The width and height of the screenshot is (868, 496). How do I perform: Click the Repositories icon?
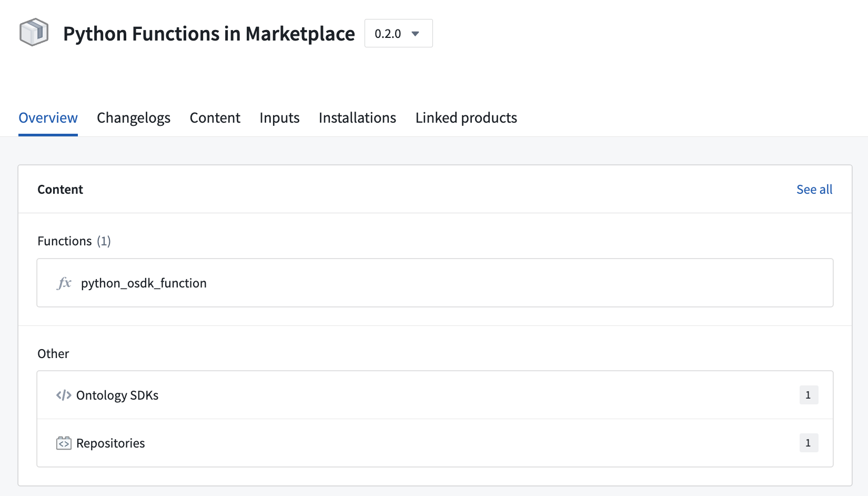(x=63, y=443)
